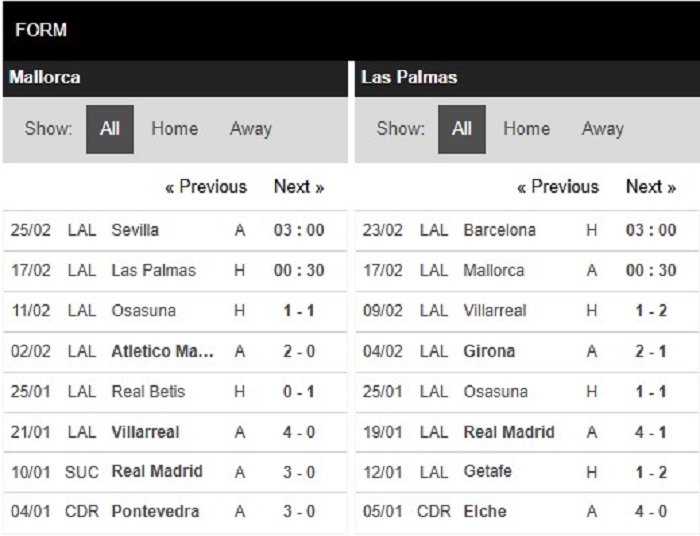Go to Previous Las Palmas matches
The height and width of the screenshot is (536, 700).
(558, 187)
